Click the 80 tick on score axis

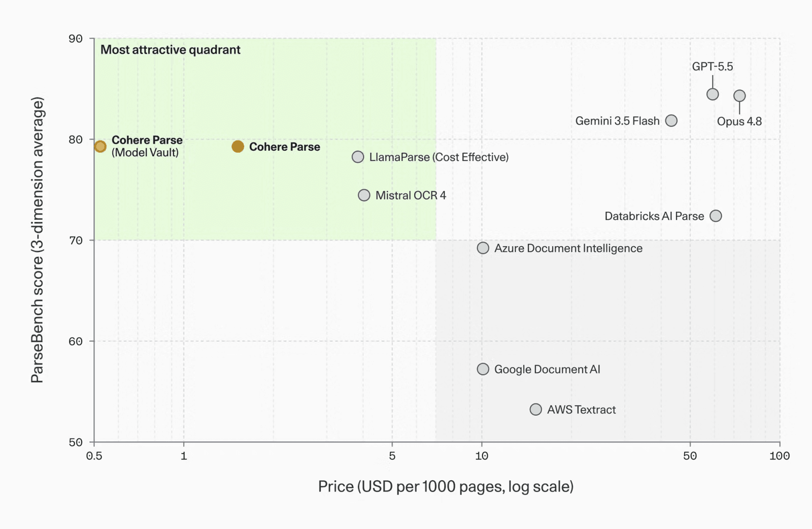coord(76,140)
